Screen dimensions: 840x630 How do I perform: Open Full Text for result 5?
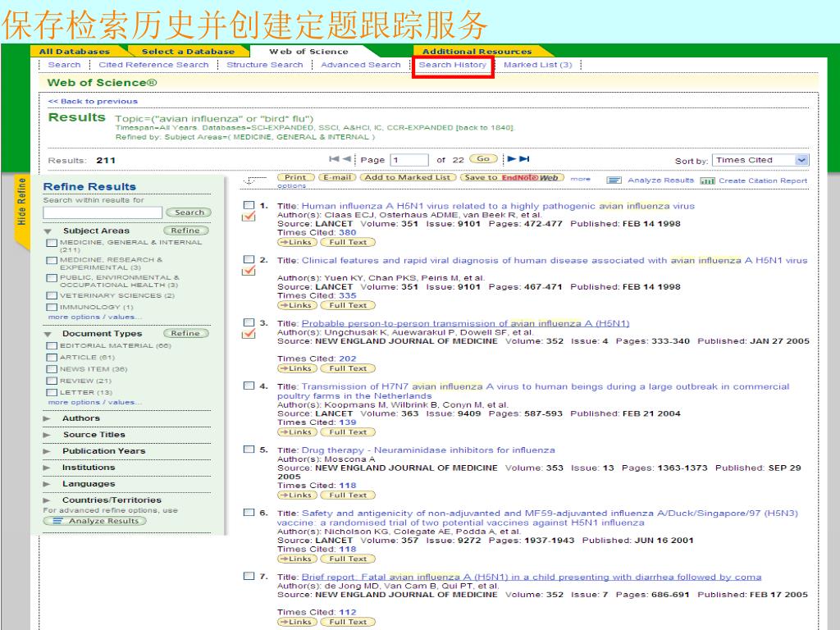(x=347, y=495)
